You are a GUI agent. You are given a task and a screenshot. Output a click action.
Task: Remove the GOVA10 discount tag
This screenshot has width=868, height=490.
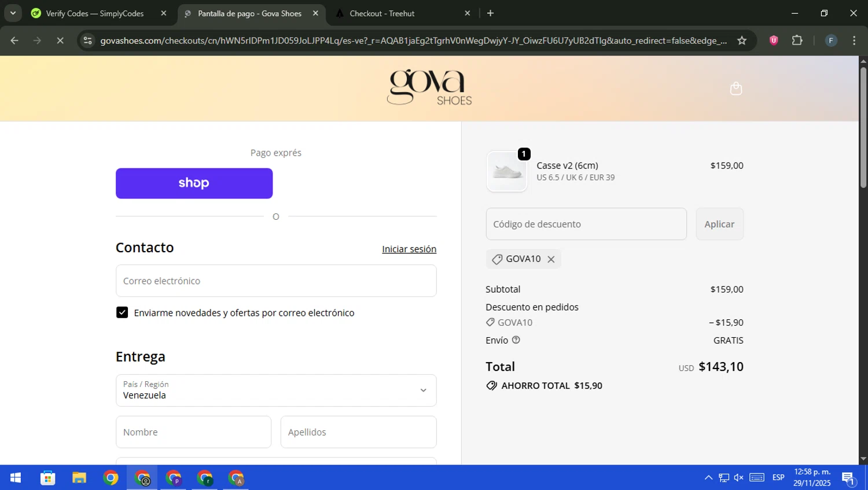[551, 259]
